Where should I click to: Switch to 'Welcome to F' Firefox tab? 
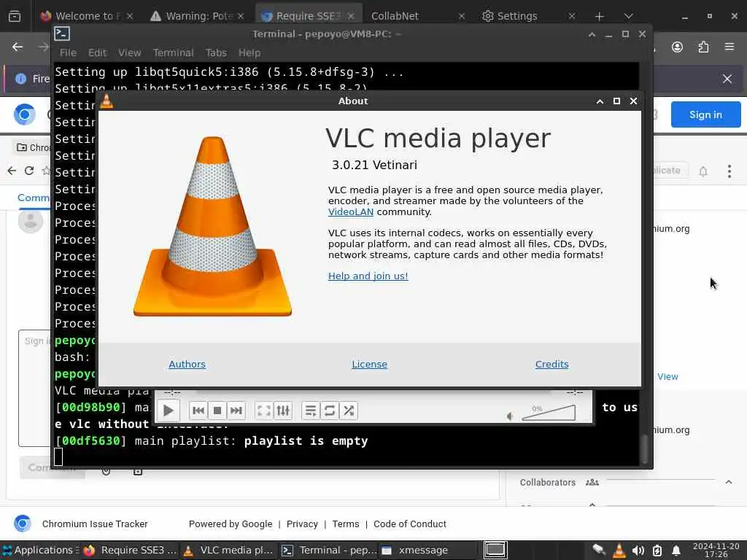(86, 16)
